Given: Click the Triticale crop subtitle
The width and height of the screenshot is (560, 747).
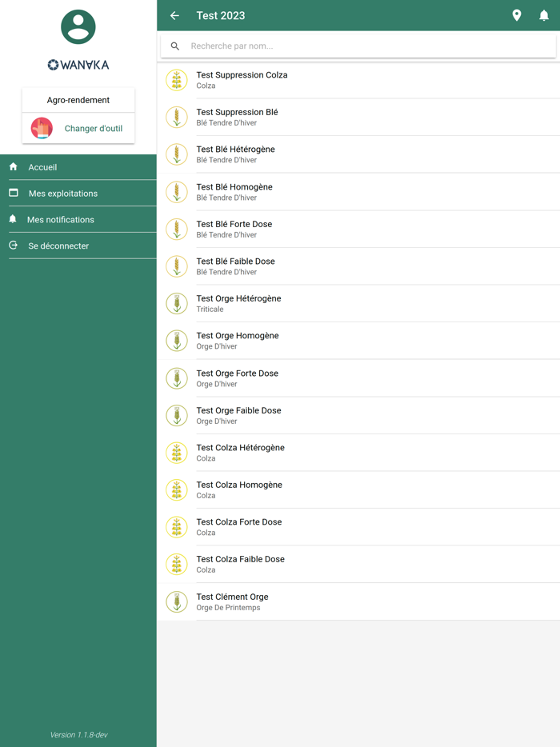Looking at the screenshot, I should click(210, 310).
